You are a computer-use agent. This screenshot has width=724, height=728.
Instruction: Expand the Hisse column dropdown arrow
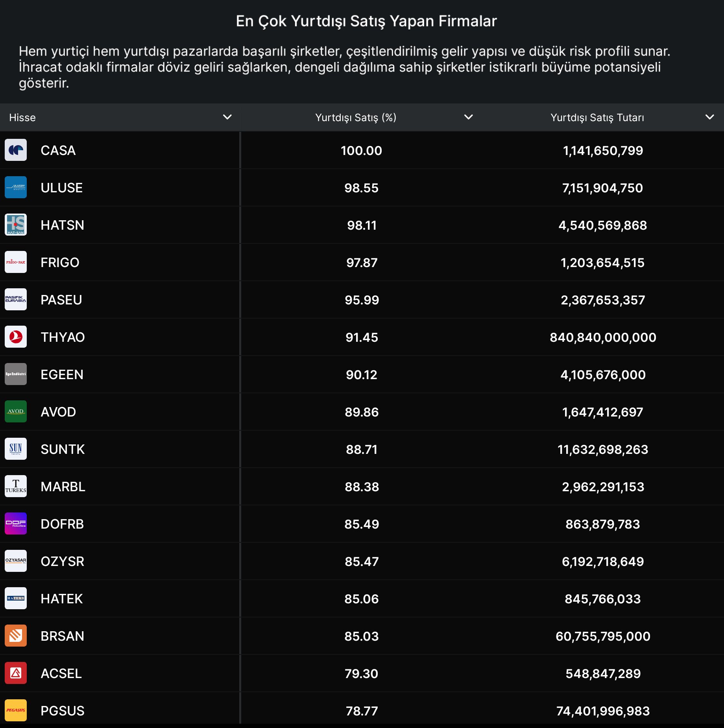227,117
